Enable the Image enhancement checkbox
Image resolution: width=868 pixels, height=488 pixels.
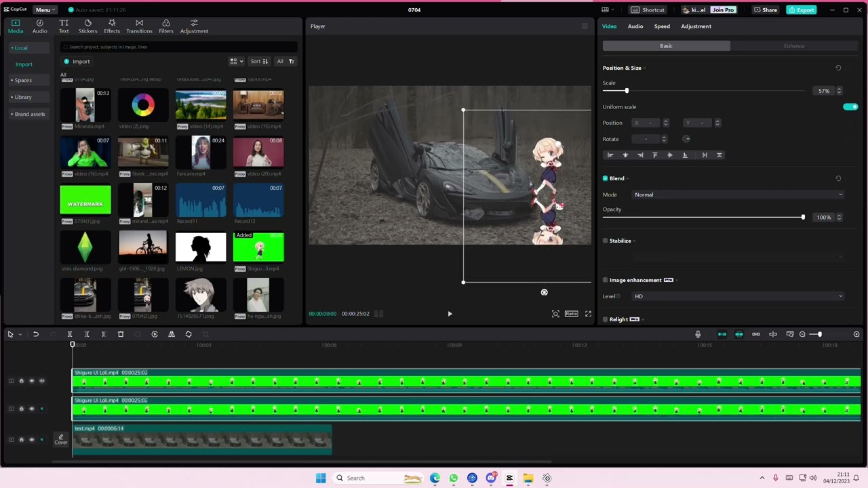[x=606, y=280]
